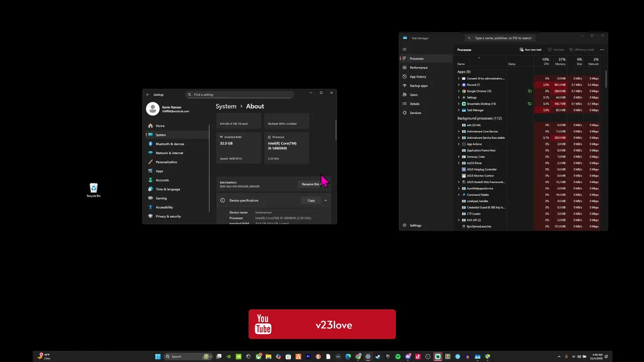This screenshot has height=362, width=644.
Task: Click the System breadcrumb link
Action: [226, 106]
